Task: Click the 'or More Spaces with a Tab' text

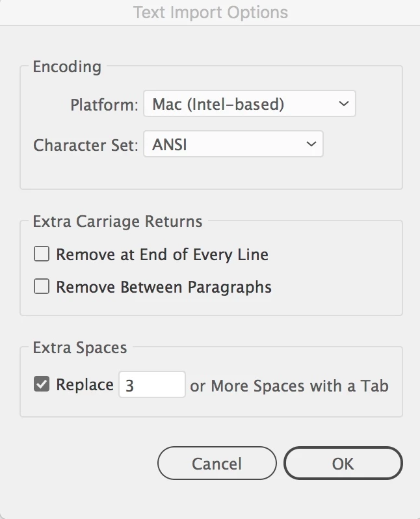Action: pos(289,386)
